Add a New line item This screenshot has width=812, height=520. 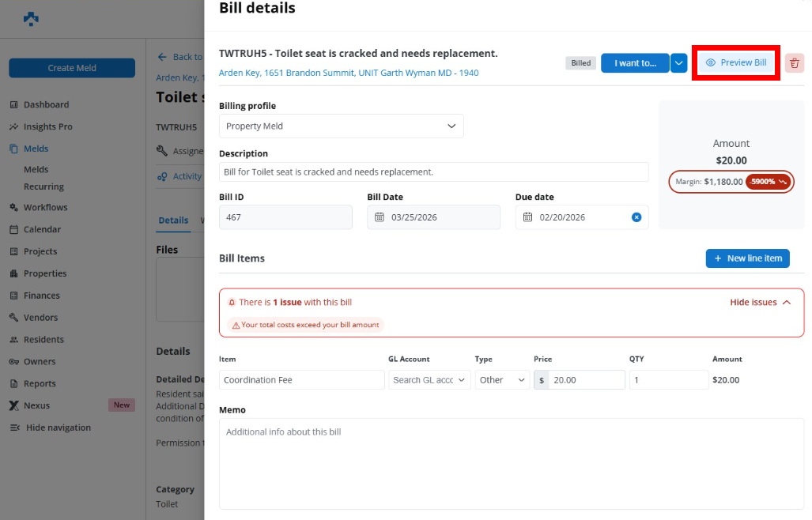click(747, 258)
